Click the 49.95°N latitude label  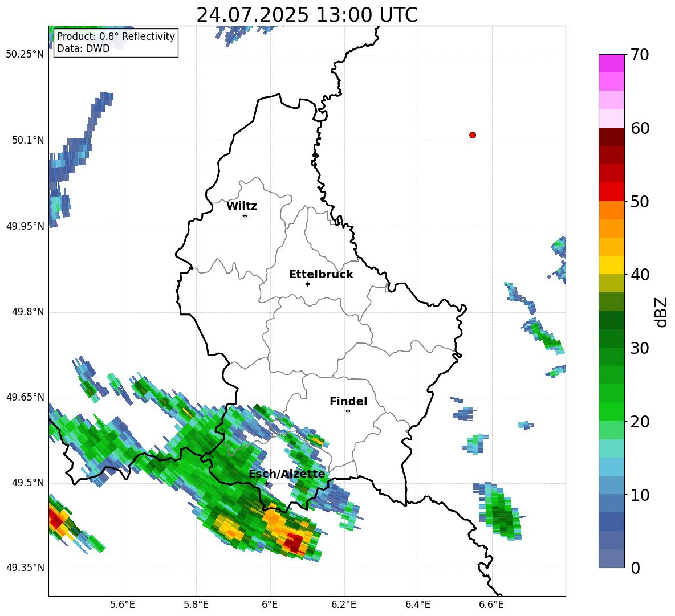25,226
